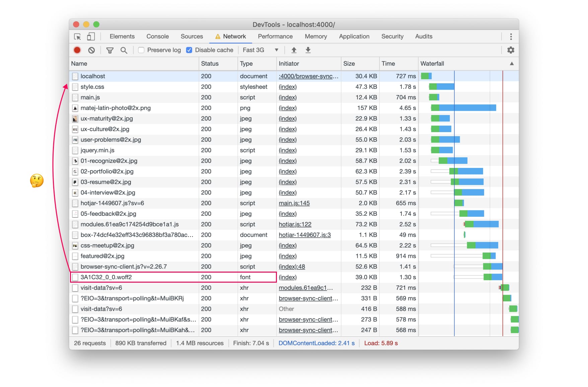
Task: Clear the network log
Action: click(91, 50)
